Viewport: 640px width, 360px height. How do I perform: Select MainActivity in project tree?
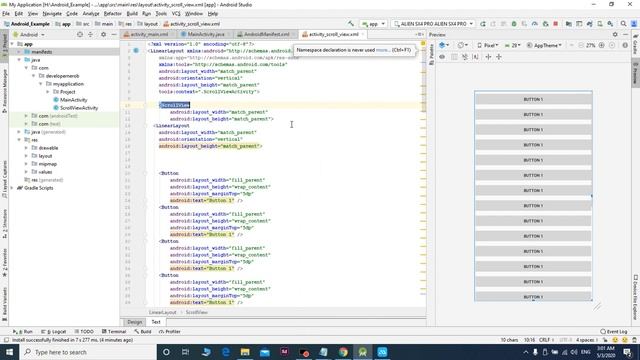pyautogui.click(x=73, y=100)
